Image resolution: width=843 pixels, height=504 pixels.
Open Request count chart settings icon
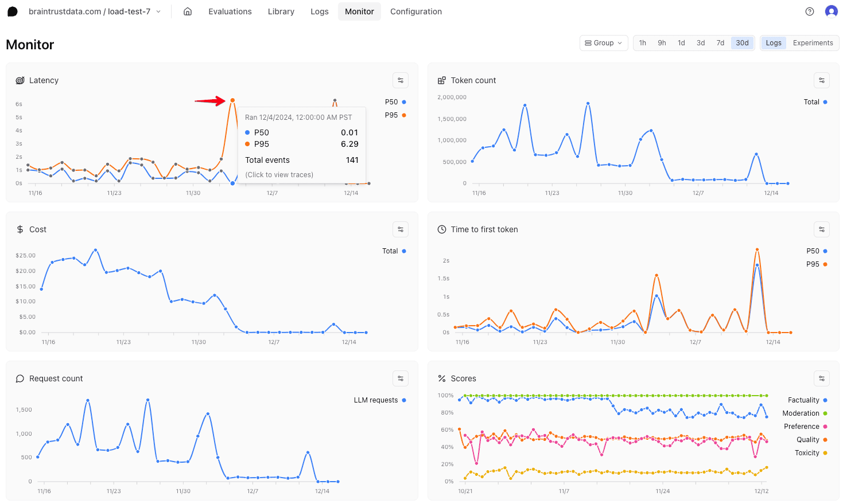pyautogui.click(x=401, y=378)
